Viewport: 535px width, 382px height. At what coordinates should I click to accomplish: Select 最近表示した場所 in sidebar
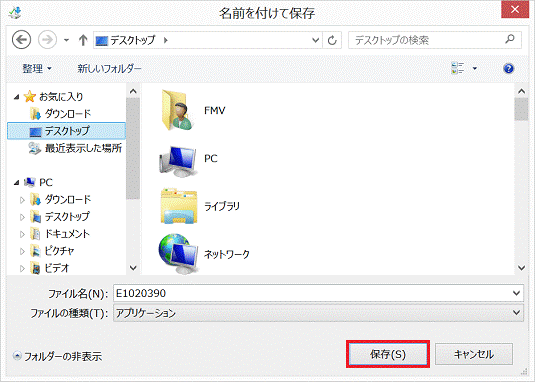pyautogui.click(x=75, y=148)
